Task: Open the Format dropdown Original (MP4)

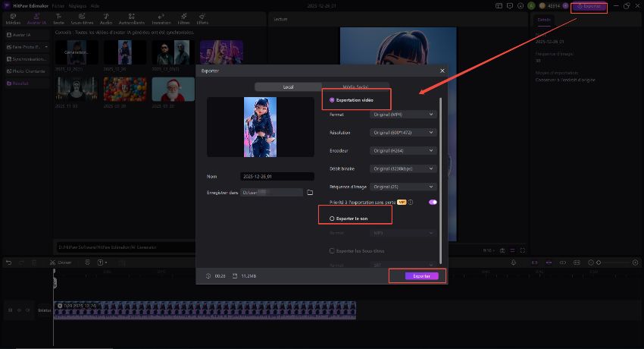Action: coord(404,115)
